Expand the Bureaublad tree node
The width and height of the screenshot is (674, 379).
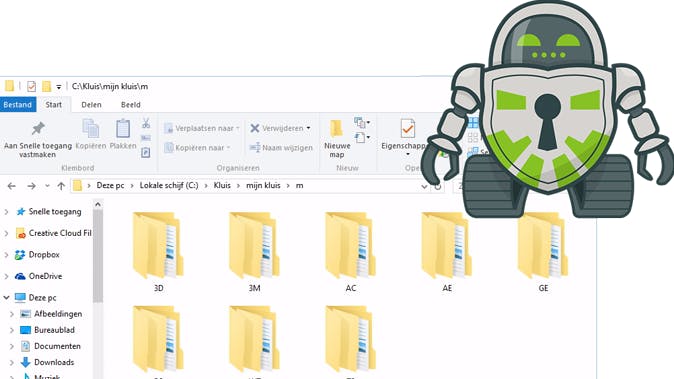coord(12,330)
